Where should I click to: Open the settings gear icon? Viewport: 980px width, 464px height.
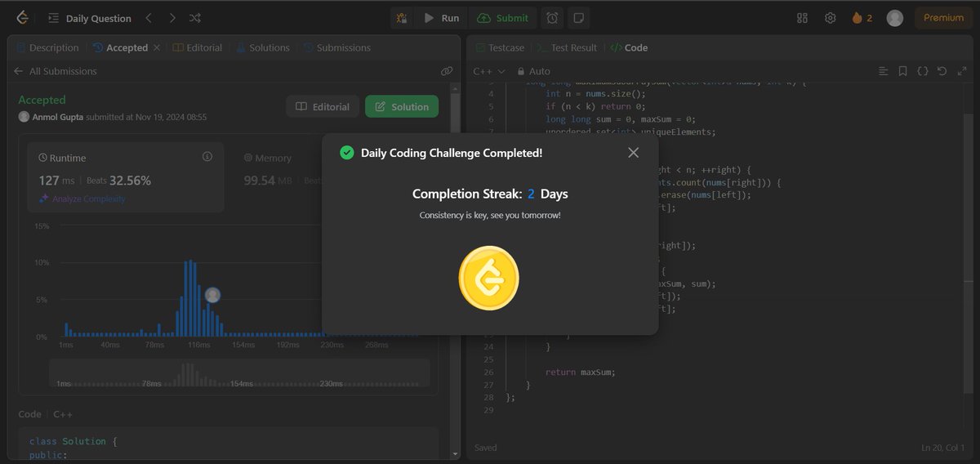tap(830, 18)
